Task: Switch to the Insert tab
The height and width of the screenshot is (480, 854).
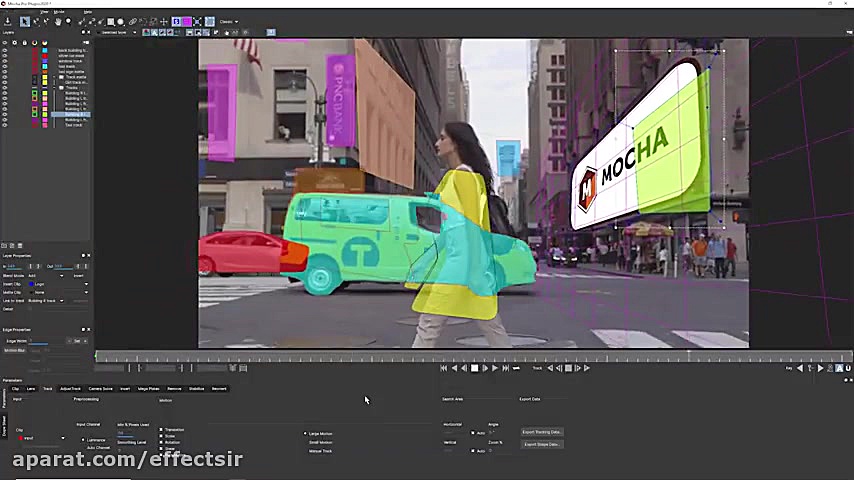Action: pyautogui.click(x=125, y=389)
